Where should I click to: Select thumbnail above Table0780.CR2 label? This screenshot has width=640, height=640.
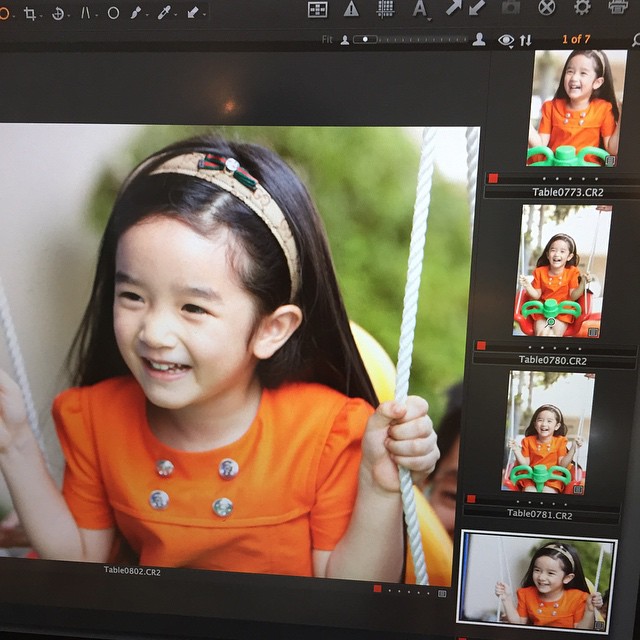pos(562,271)
